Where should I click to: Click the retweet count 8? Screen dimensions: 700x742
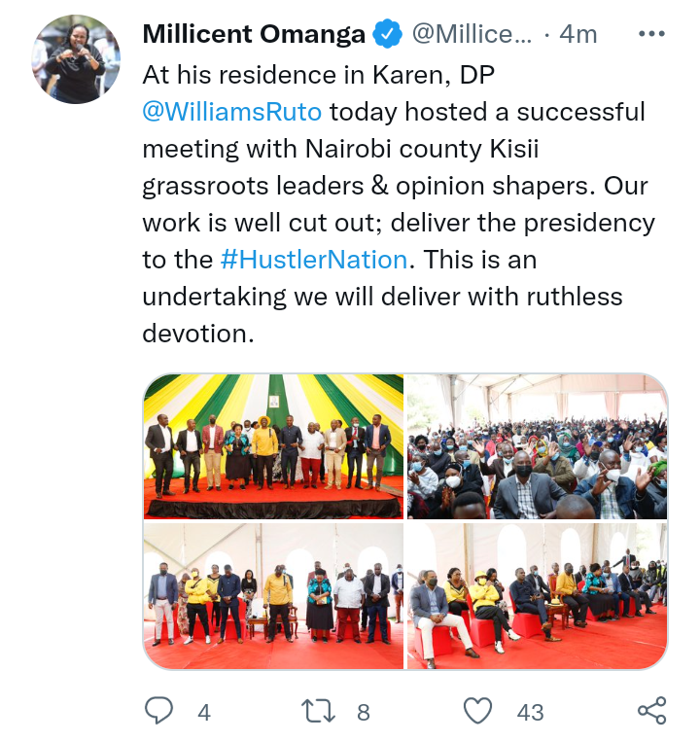point(364,713)
